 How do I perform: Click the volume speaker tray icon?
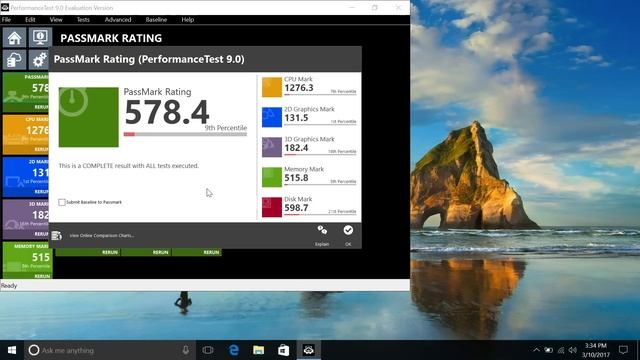pos(573,350)
